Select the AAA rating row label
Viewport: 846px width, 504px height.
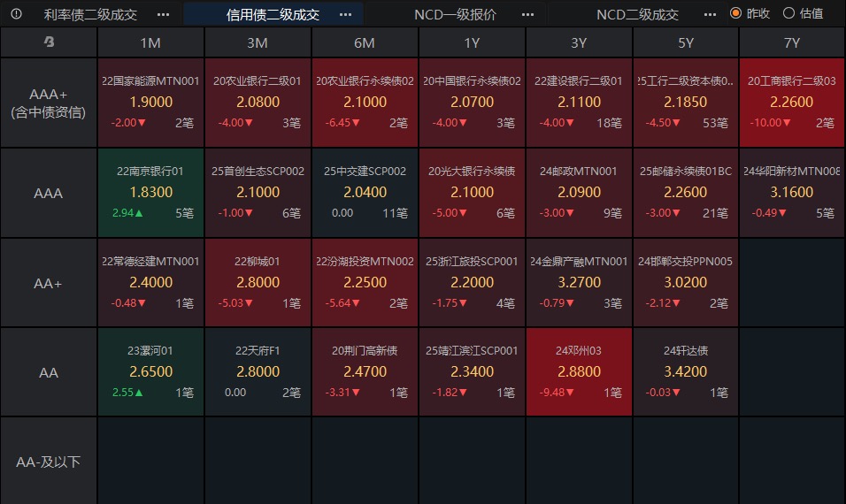(x=49, y=193)
